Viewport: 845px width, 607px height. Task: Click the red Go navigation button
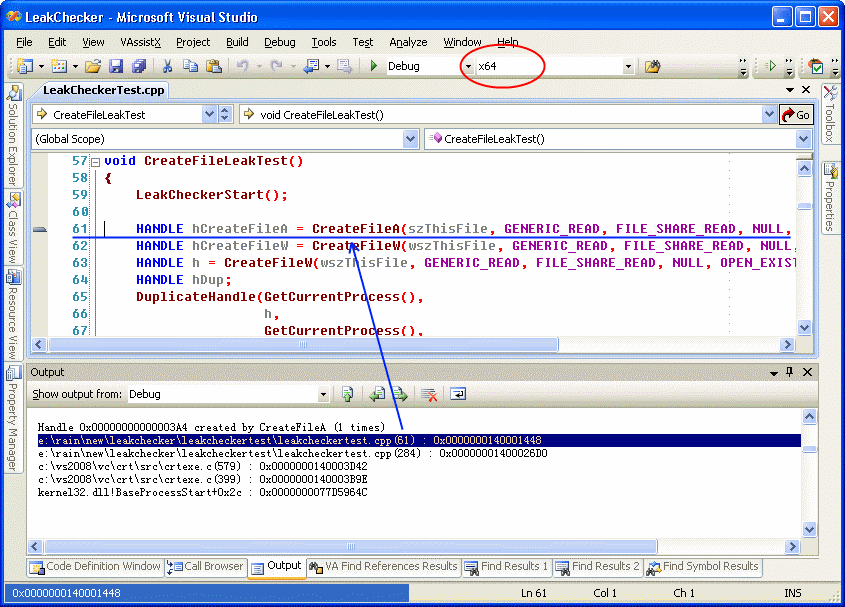click(797, 114)
